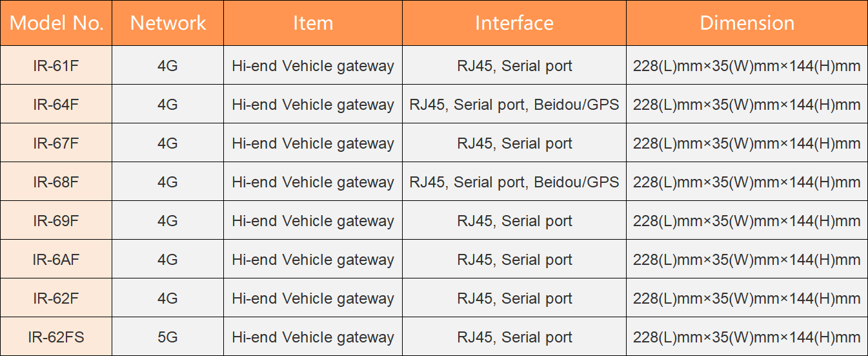This screenshot has width=868, height=356.
Task: Click the Dimension column header
Action: tap(747, 23)
